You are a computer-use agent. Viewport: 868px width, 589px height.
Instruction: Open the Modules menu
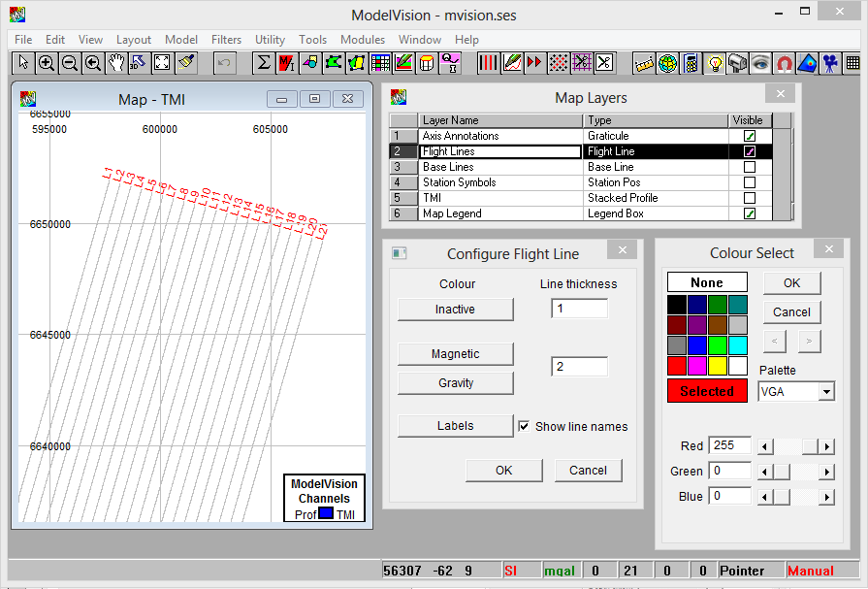[363, 40]
